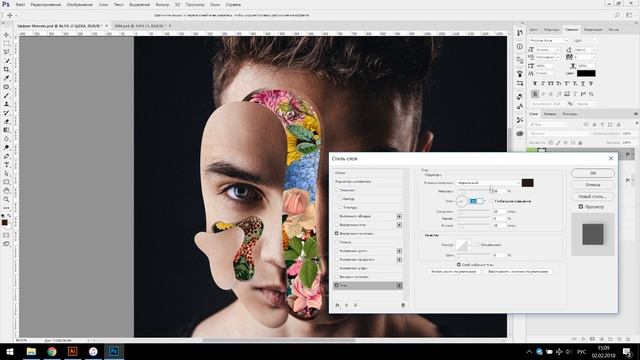Viewport: 640px width, 360px height.
Task: Click the plus icon beside Наложение цвета
Action: click(399, 251)
